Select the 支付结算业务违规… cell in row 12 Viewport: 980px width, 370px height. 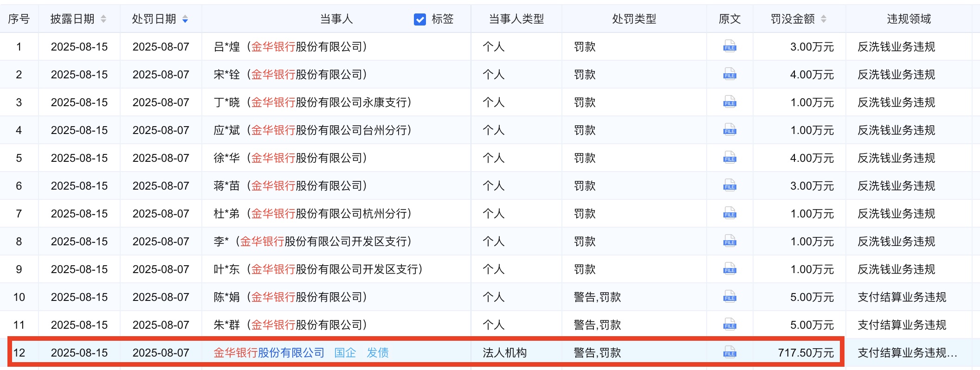pos(908,353)
